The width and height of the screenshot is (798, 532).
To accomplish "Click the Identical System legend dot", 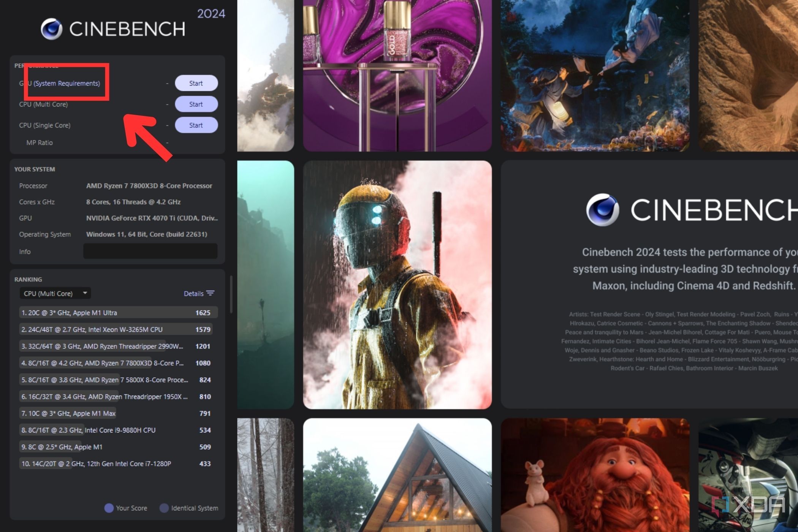I will [x=164, y=508].
